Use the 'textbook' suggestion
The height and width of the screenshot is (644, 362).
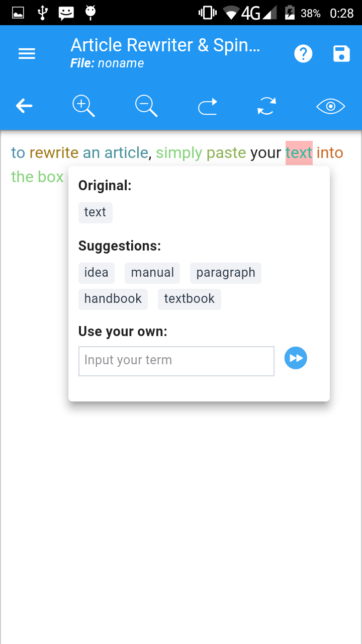[189, 299]
